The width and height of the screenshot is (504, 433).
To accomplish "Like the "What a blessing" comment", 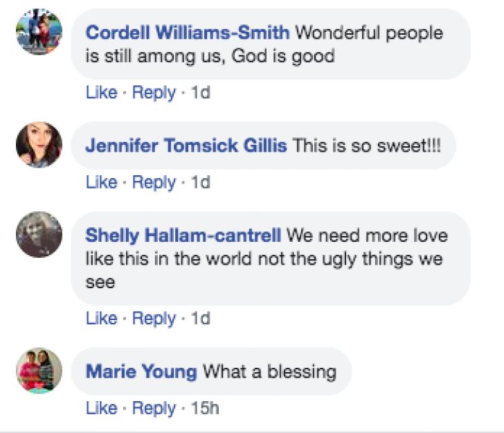I will tap(102, 408).
